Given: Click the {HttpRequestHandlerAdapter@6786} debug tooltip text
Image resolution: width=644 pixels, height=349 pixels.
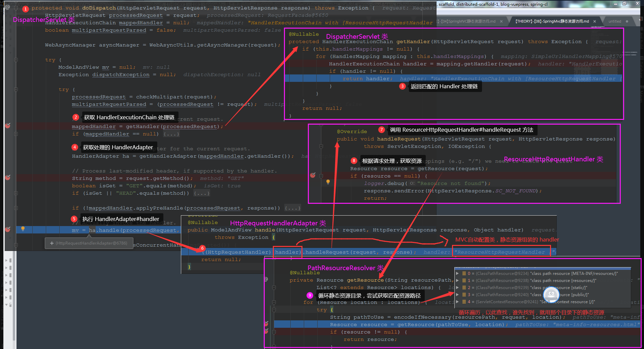Looking at the screenshot, I should click(x=91, y=243).
